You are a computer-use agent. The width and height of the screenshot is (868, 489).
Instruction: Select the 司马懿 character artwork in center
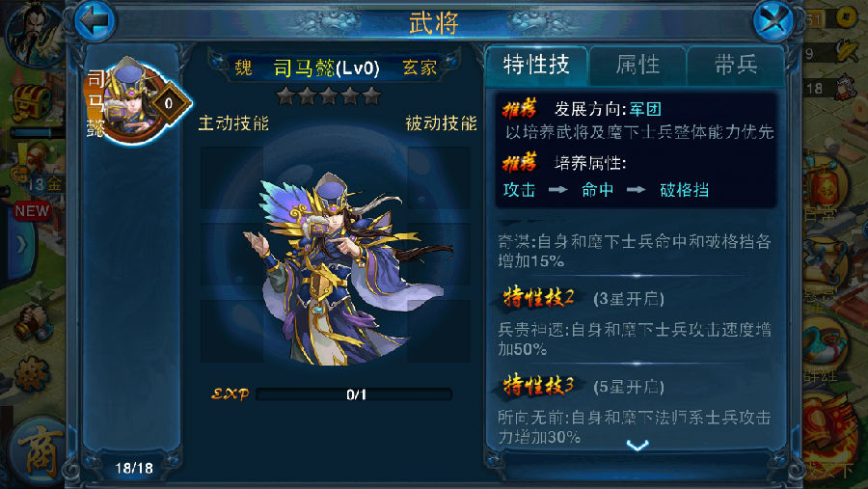[x=343, y=268]
